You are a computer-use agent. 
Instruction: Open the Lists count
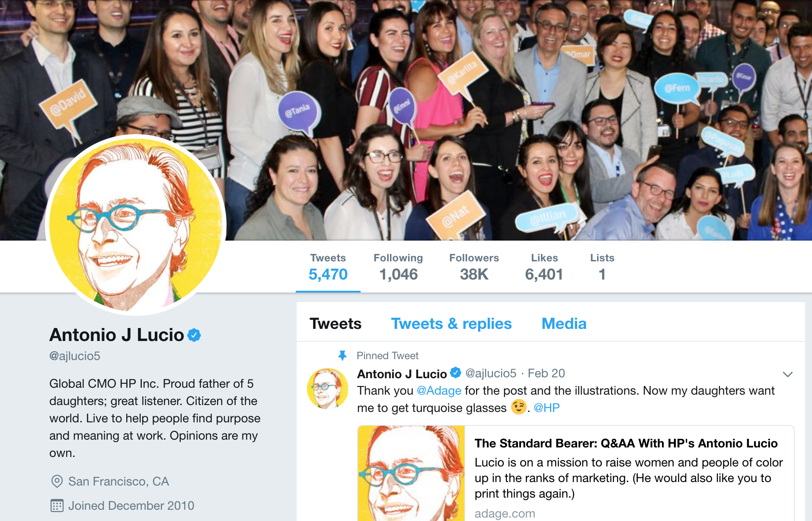click(602, 267)
